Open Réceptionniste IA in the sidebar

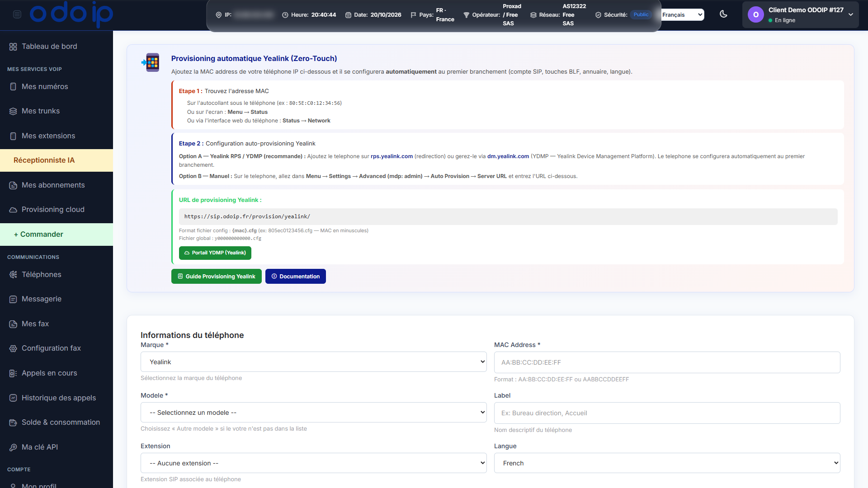click(57, 160)
